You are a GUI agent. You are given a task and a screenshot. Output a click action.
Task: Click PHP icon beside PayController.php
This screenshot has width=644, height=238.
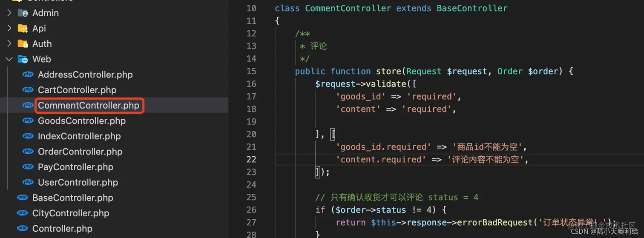28,166
